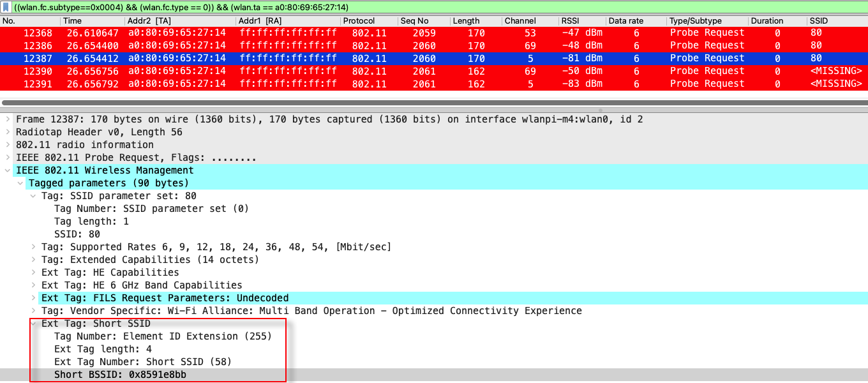Select packet 12390 with the missing SSID
The height and width of the screenshot is (383, 868).
(38, 71)
